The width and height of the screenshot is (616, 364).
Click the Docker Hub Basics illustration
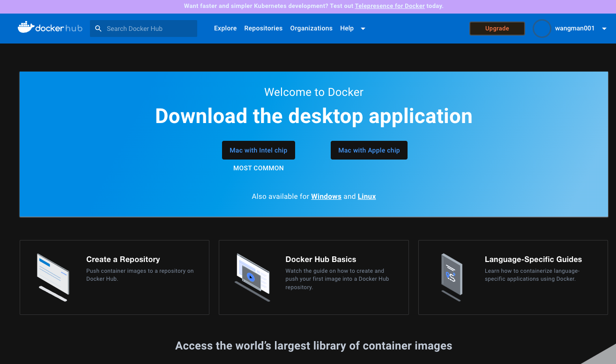coord(252,277)
